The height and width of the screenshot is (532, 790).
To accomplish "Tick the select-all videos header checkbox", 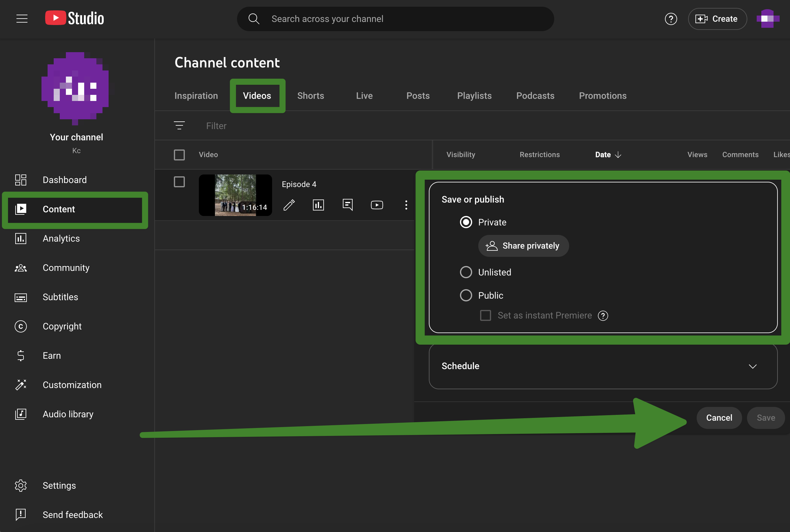I will [x=179, y=155].
